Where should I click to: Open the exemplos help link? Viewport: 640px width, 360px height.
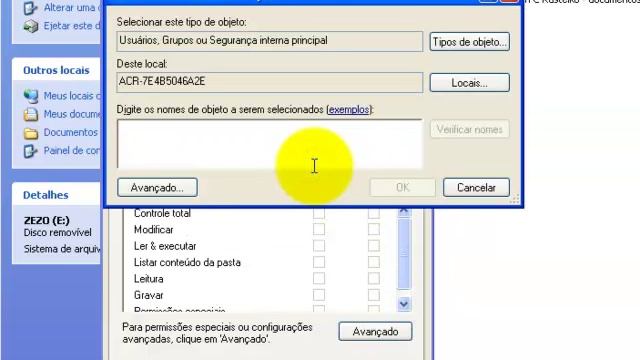pos(349,109)
